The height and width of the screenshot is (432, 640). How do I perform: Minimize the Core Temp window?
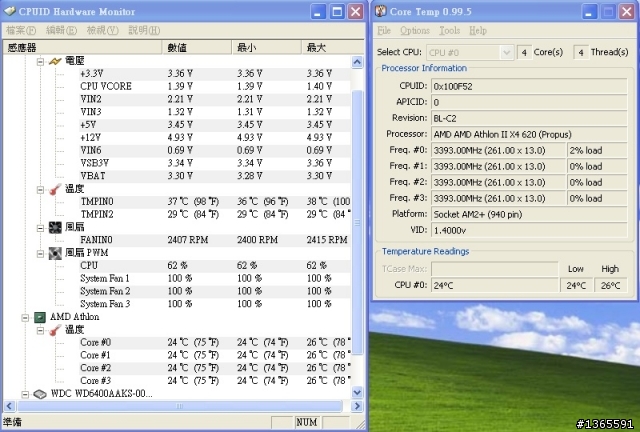point(588,12)
